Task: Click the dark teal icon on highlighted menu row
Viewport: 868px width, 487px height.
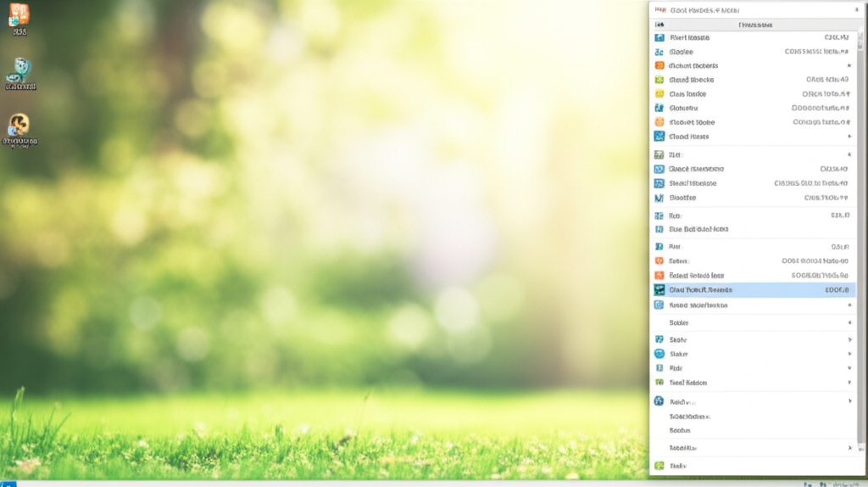Action: pos(659,290)
